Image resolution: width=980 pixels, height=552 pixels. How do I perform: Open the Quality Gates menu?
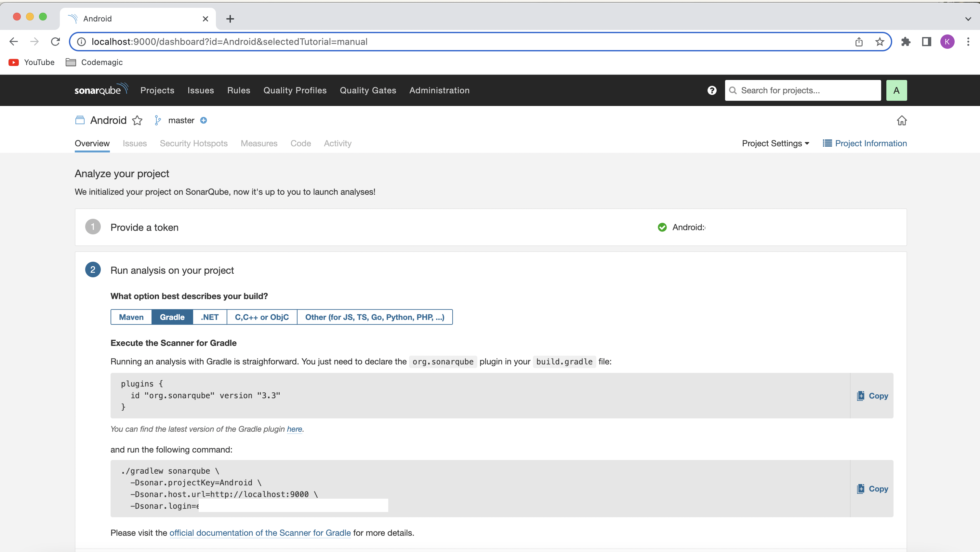click(x=368, y=90)
